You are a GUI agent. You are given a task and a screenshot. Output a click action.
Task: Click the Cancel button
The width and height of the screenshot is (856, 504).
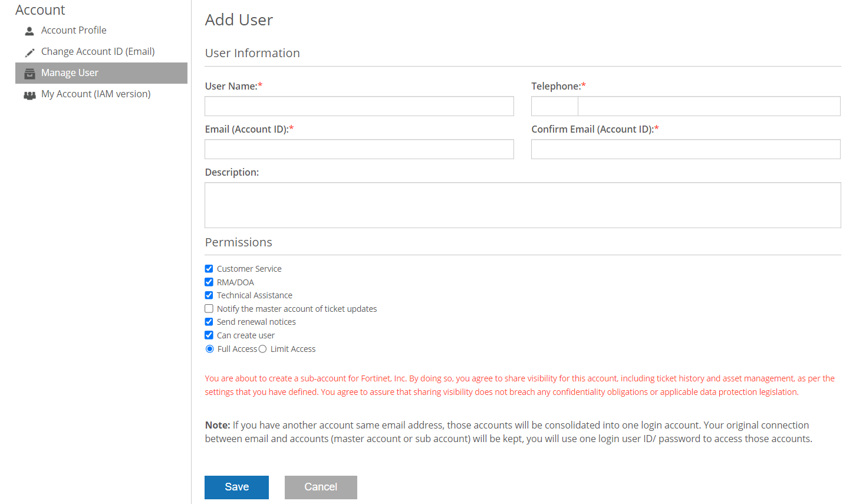click(x=321, y=487)
